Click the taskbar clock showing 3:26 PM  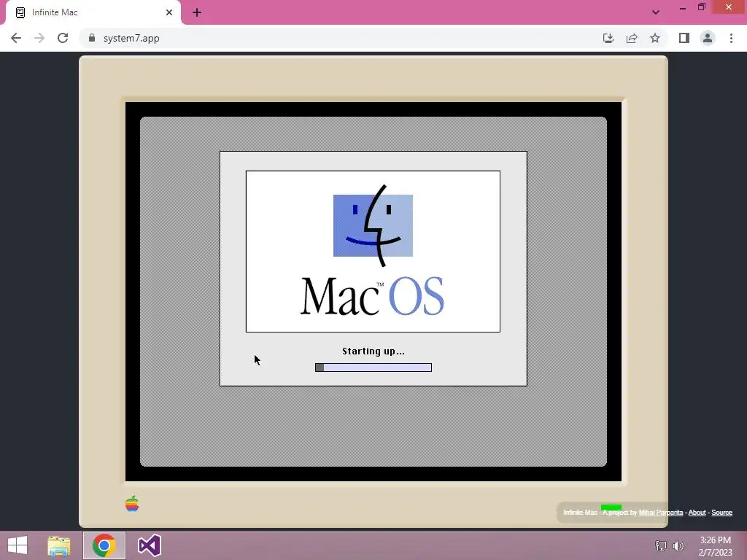[715, 546]
